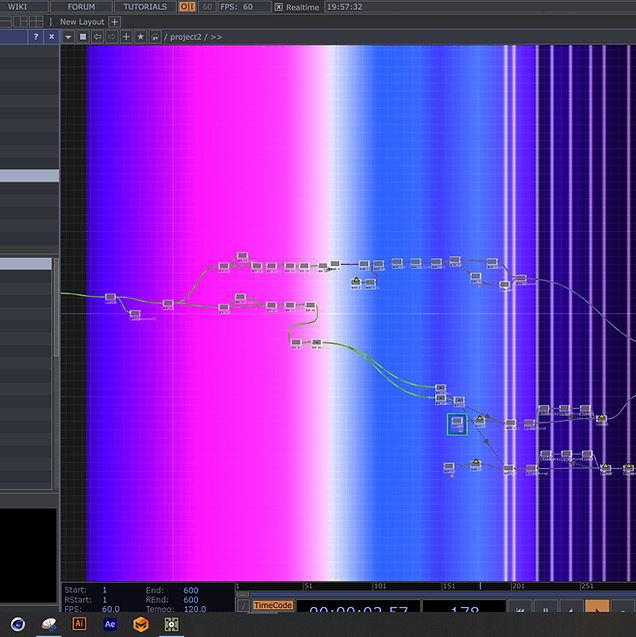Viewport: 636px width, 637px height.
Task: Switch to the New Layout tab
Action: pyautogui.click(x=82, y=22)
